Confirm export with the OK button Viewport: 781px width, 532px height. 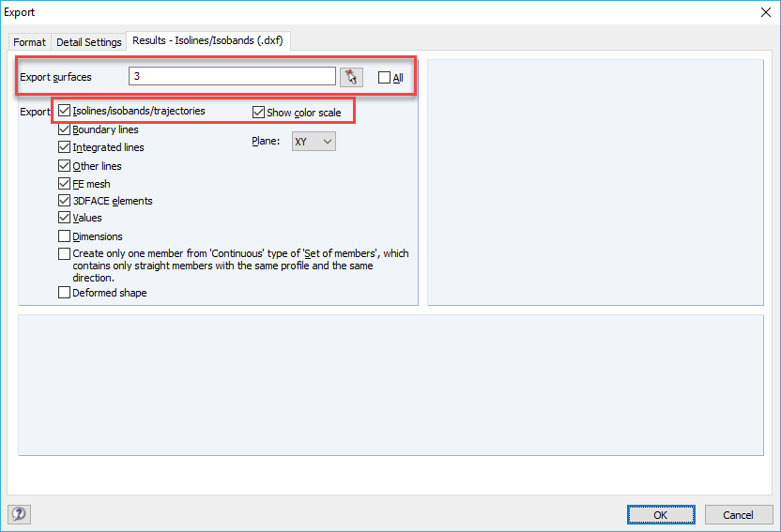661,514
